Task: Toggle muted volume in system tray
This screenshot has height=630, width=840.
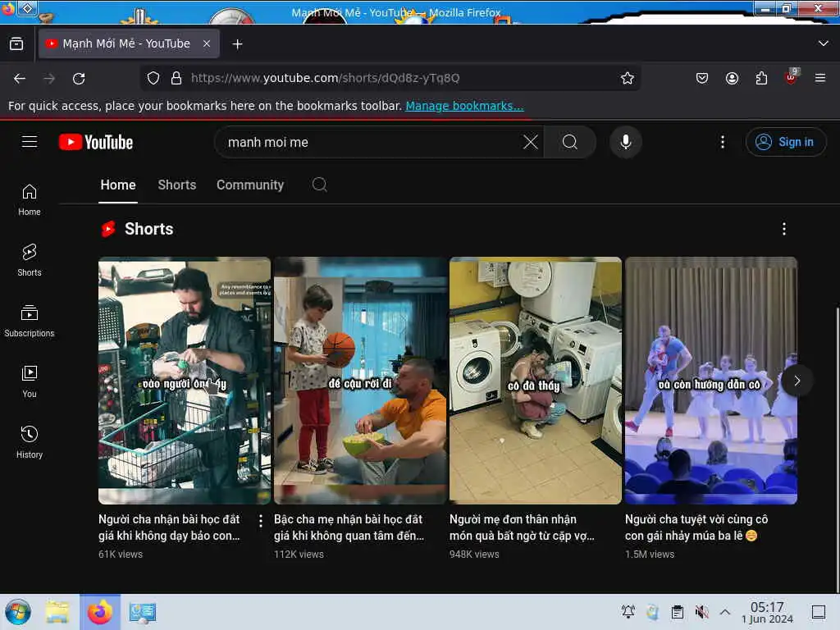Action: [x=701, y=612]
